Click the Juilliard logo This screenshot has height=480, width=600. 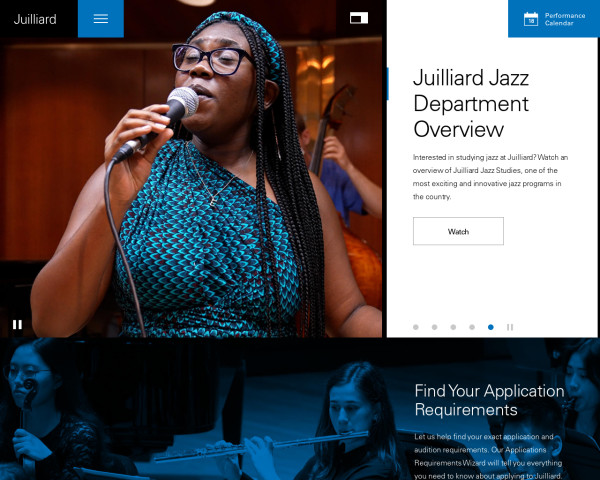click(x=35, y=19)
